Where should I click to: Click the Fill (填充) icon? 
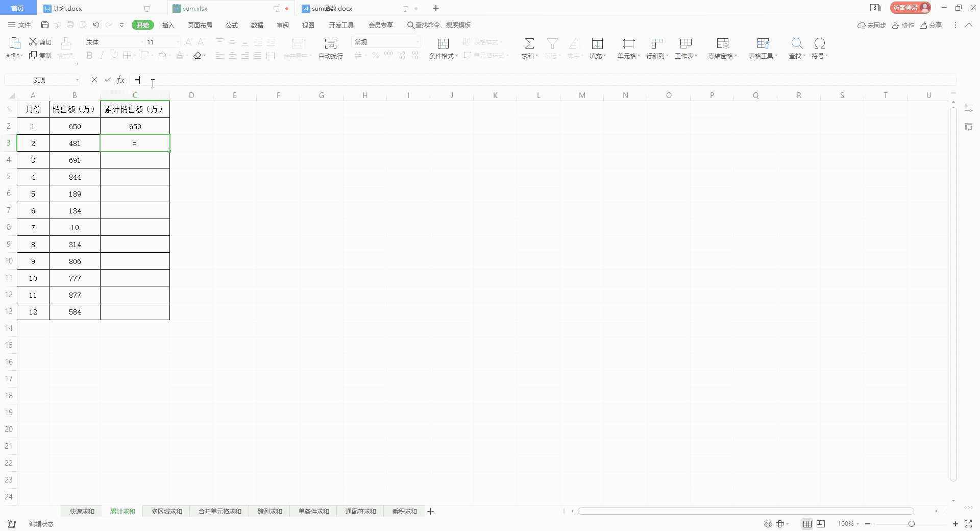(597, 44)
